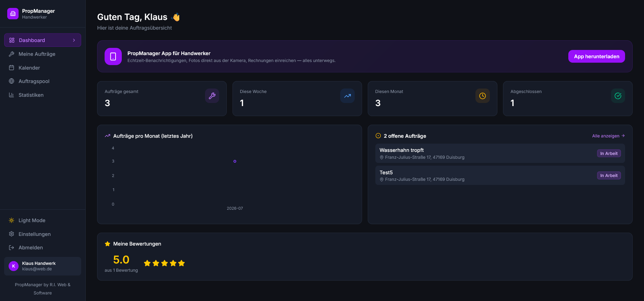Image resolution: width=644 pixels, height=301 pixels.
Task: Click the aus 1 Bewertung text
Action: pyautogui.click(x=121, y=270)
